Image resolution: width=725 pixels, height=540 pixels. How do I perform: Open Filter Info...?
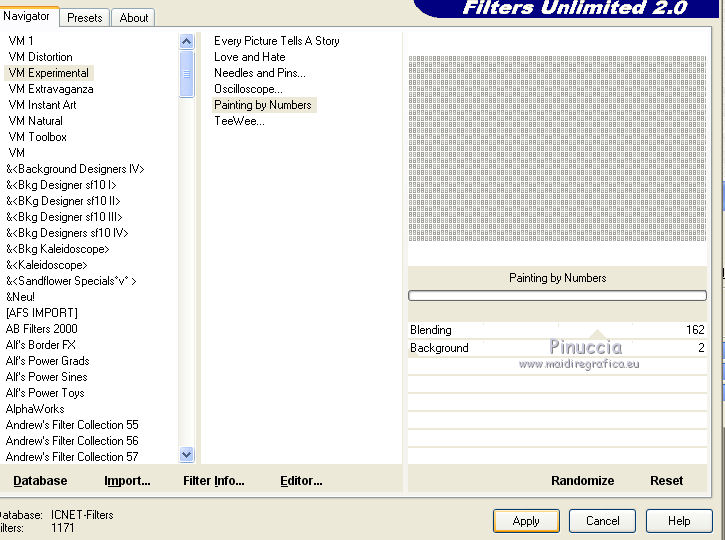[214, 481]
